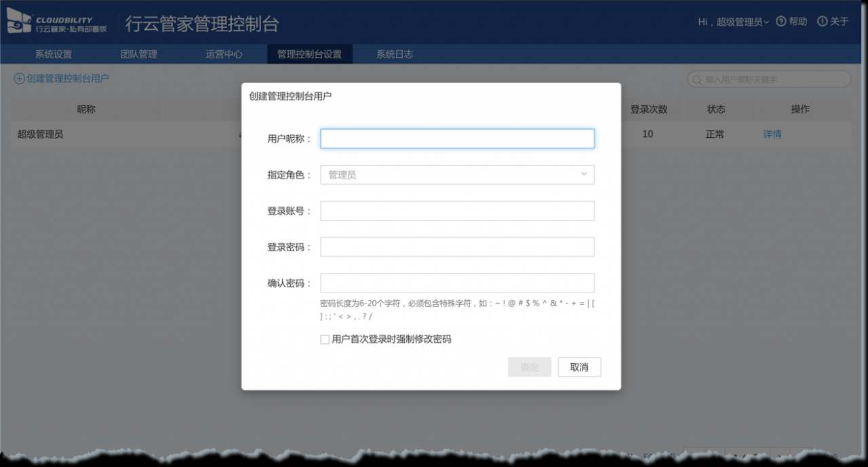Image resolution: width=868 pixels, height=467 pixels.
Task: Click the 确定 confirm button
Action: click(530, 367)
